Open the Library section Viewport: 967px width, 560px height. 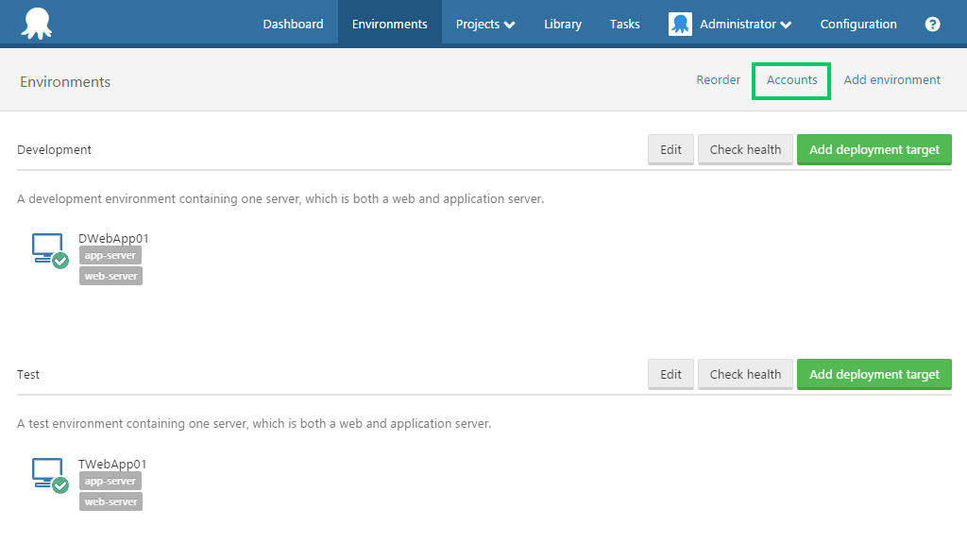point(562,24)
